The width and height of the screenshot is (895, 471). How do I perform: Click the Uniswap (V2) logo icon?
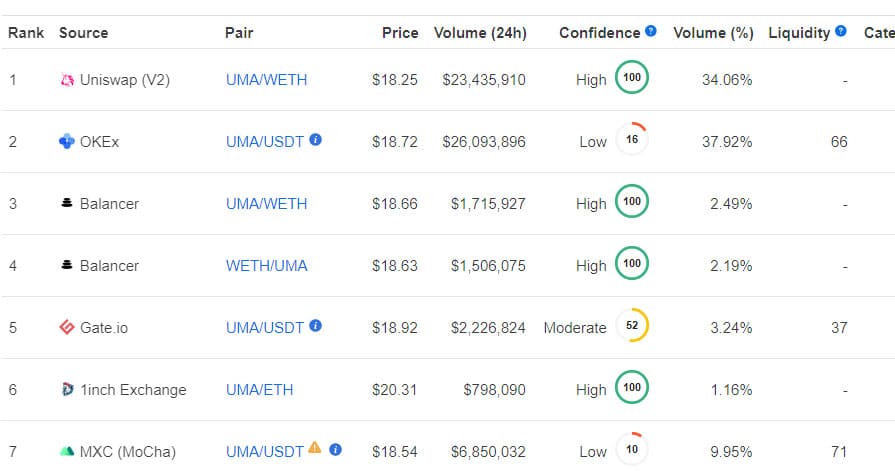(67, 79)
